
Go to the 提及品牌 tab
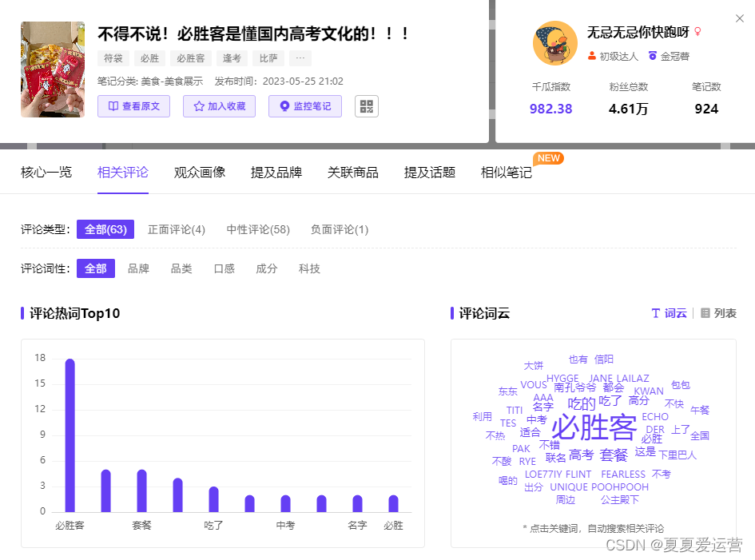pyautogui.click(x=276, y=173)
